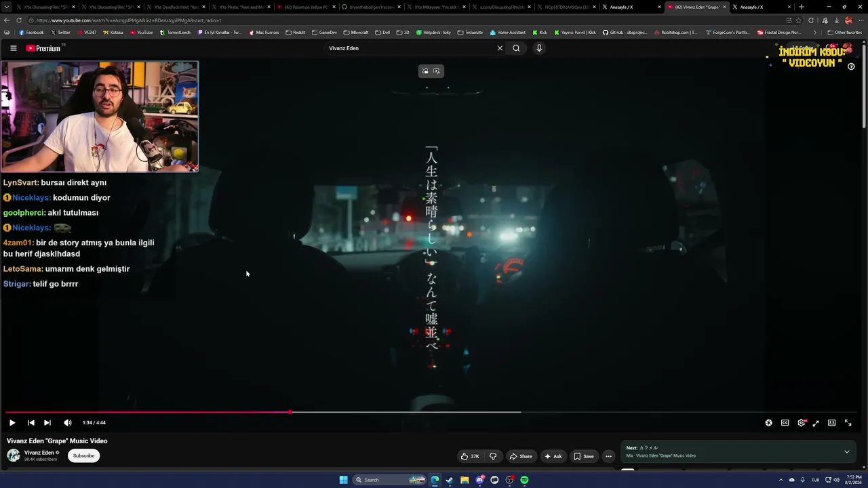
Task: Open the GameDev bookmarks folder
Action: 324,33
